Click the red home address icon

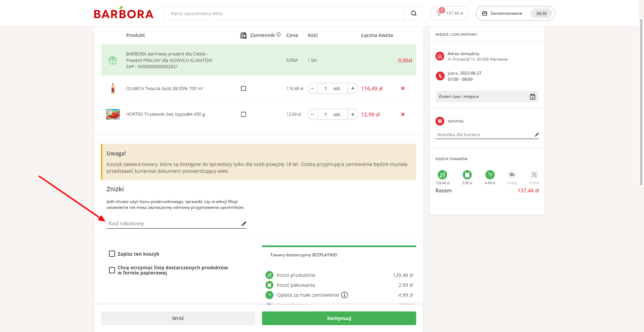(x=440, y=56)
